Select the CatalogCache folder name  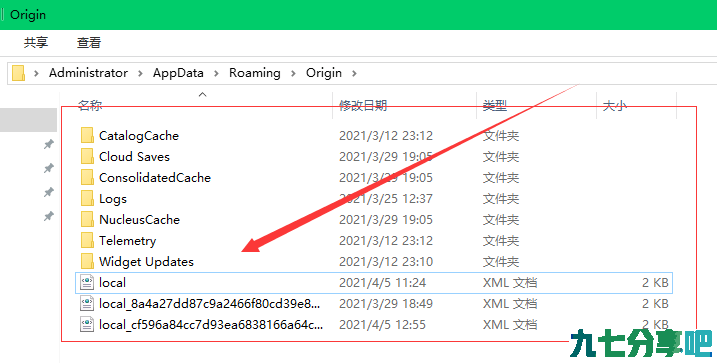click(139, 136)
